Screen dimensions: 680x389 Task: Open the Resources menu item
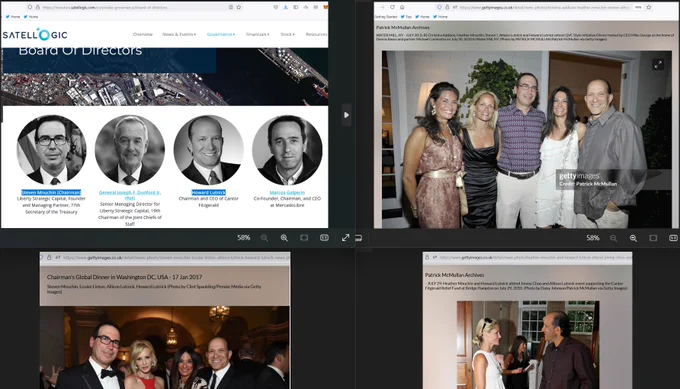coord(317,34)
